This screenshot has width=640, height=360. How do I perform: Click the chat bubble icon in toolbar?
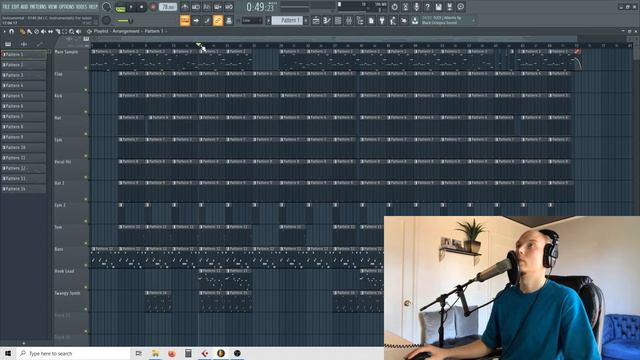pyautogui.click(x=460, y=7)
